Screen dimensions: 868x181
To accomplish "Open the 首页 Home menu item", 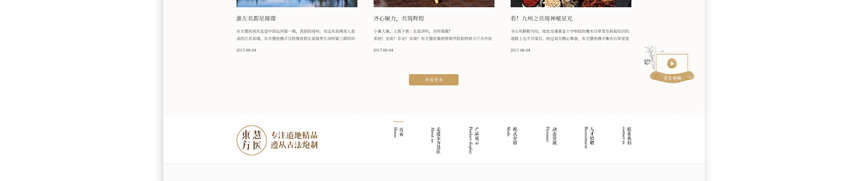I will tap(398, 132).
